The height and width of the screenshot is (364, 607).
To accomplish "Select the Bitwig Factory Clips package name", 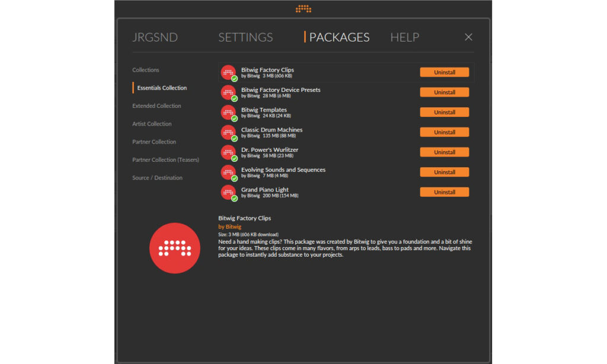I will [x=267, y=70].
